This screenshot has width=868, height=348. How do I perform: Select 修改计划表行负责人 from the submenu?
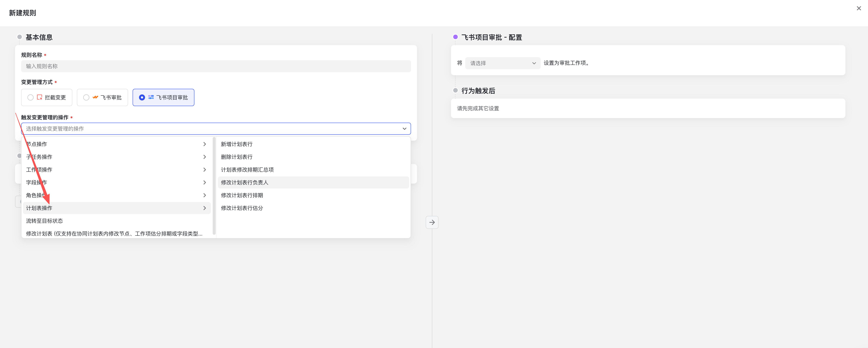click(313, 182)
